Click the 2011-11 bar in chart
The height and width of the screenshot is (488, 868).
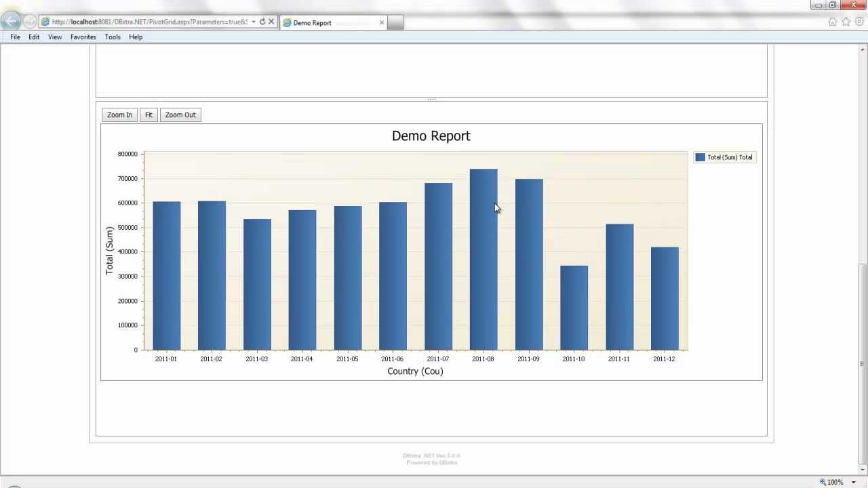(x=620, y=287)
